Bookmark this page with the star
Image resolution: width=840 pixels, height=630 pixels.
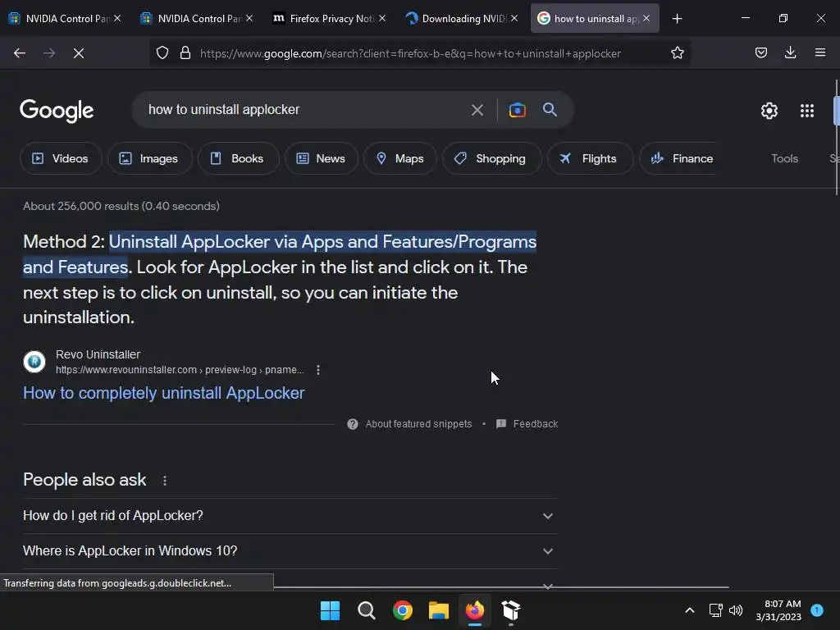click(677, 53)
